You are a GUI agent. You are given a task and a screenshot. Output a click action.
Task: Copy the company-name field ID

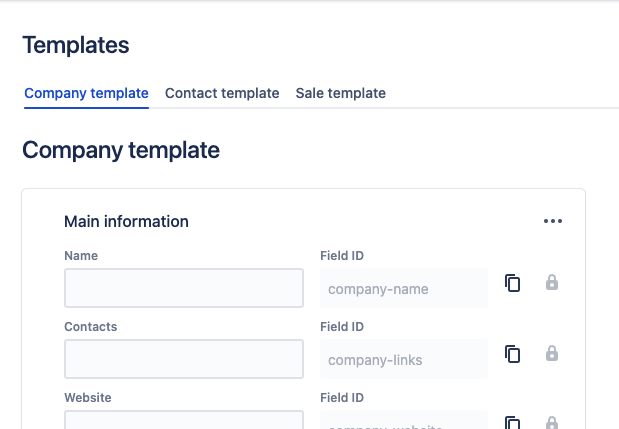[x=513, y=283]
